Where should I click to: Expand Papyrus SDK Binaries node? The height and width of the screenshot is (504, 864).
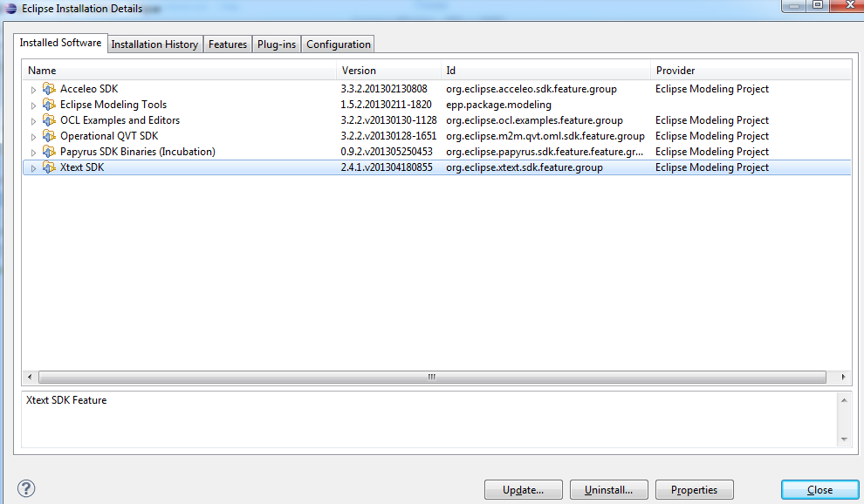tap(34, 153)
